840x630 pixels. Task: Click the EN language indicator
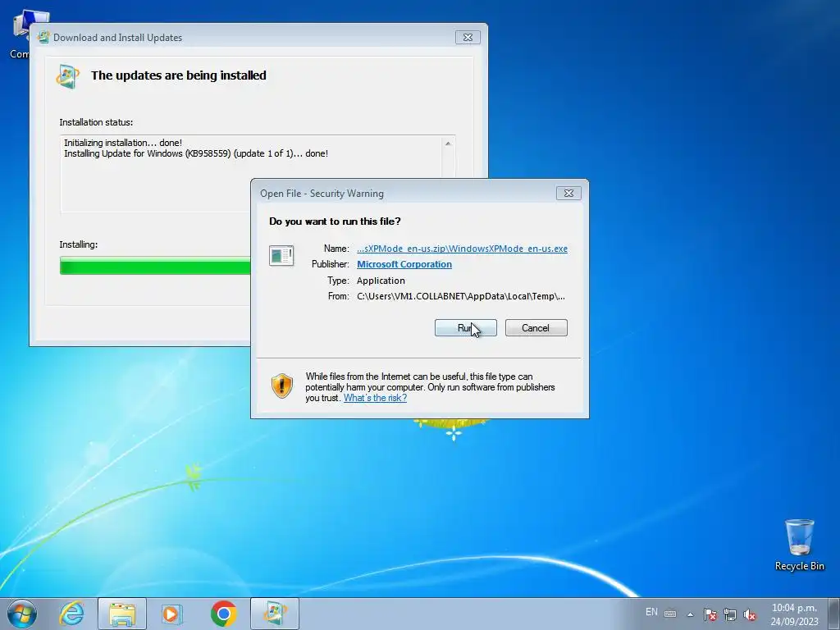click(651, 612)
